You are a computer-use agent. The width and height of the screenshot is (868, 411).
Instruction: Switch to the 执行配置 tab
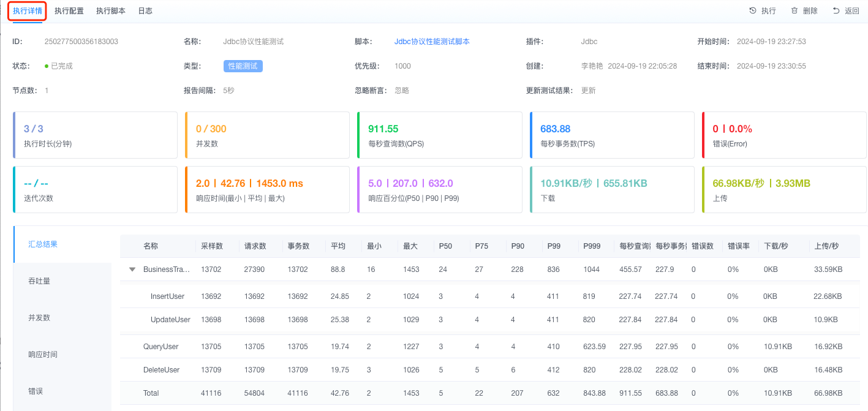pyautogui.click(x=69, y=11)
